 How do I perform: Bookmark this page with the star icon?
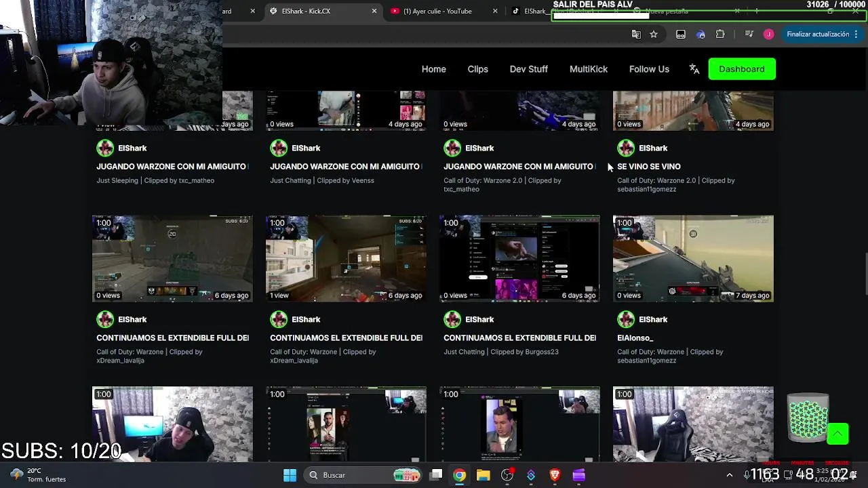[654, 34]
